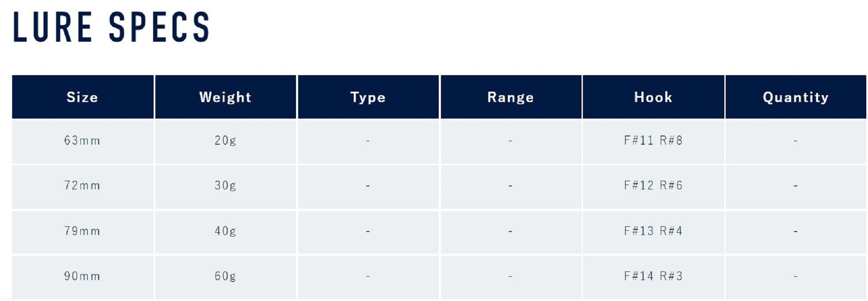Viewport: 868px width, 301px height.
Task: Click the Type column header
Action: [368, 97]
